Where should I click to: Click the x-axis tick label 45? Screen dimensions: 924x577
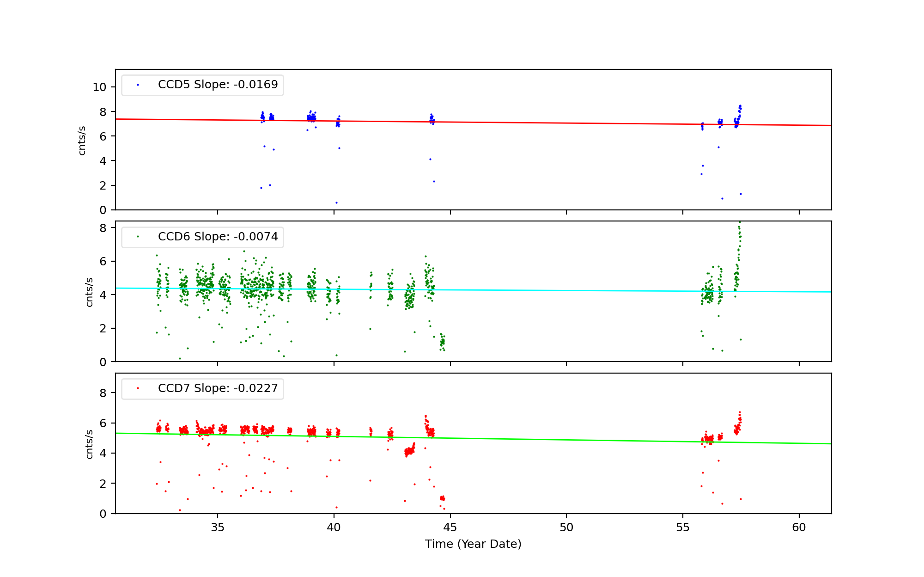pyautogui.click(x=450, y=528)
